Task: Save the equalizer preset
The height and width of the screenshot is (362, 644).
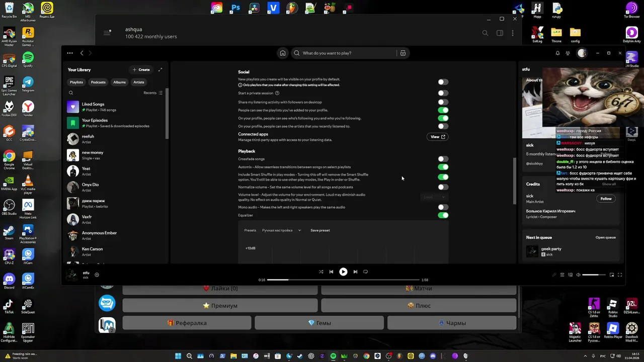Action: (320, 230)
